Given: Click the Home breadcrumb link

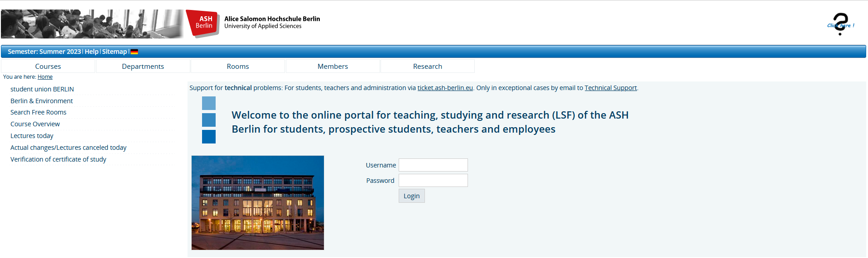Looking at the screenshot, I should 45,77.
